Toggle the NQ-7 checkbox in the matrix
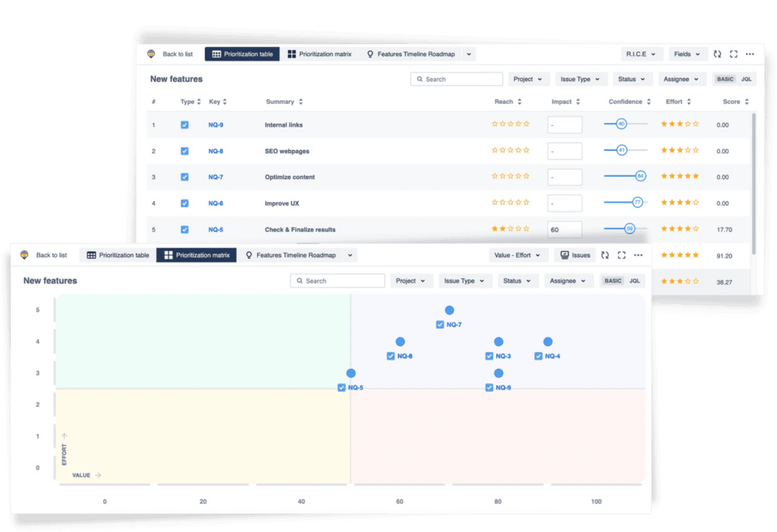Screen dimensions: 777x532 [x=439, y=323]
